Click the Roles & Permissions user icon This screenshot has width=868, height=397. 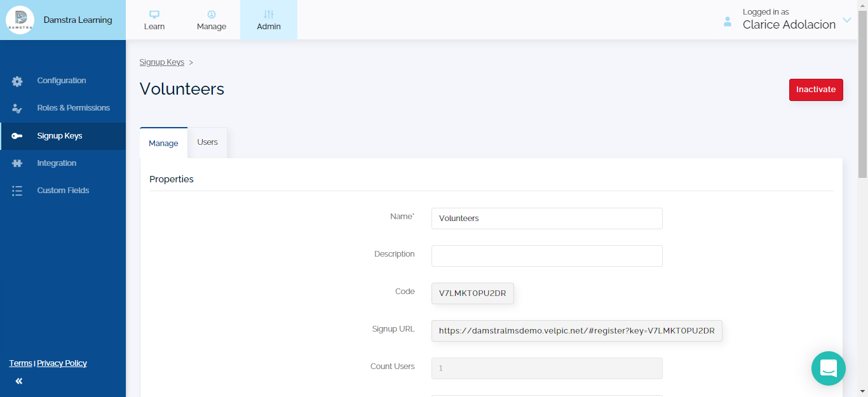click(17, 109)
